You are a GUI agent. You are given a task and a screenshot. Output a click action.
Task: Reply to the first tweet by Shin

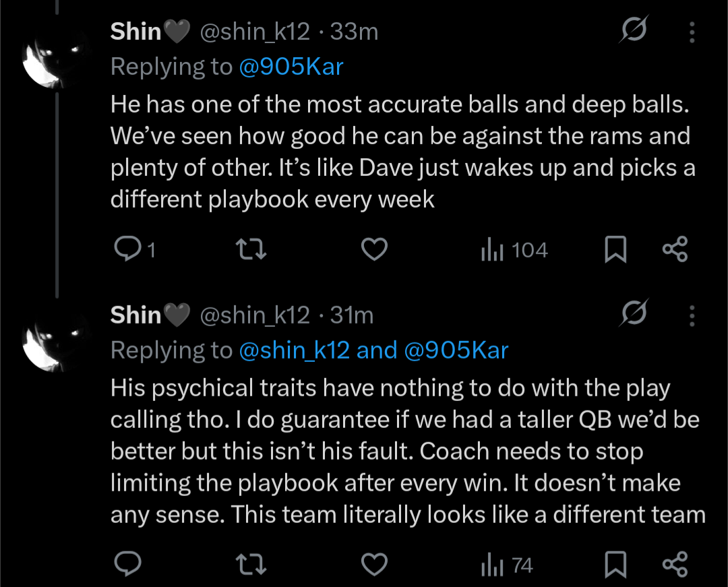(126, 250)
